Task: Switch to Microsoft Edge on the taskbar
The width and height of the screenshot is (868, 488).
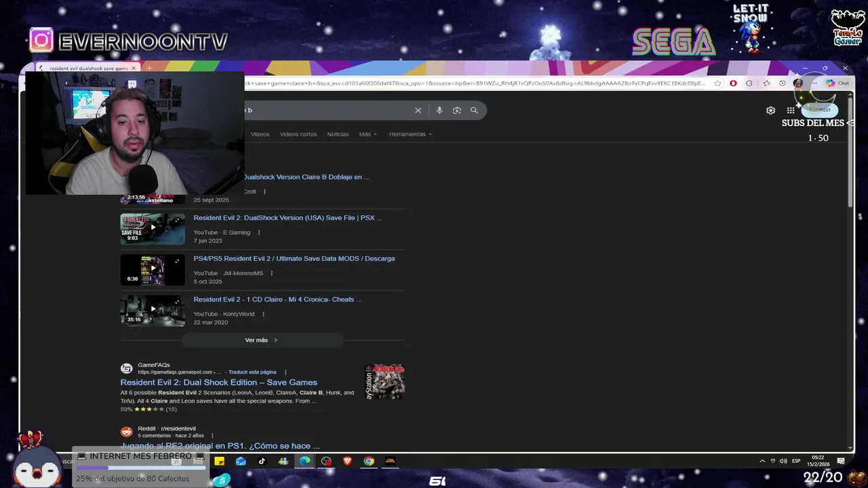Action: 304,461
